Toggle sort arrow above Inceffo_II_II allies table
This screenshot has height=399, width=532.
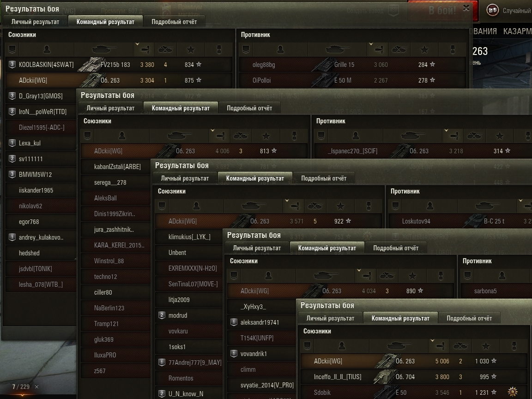pyautogui.click(x=432, y=340)
